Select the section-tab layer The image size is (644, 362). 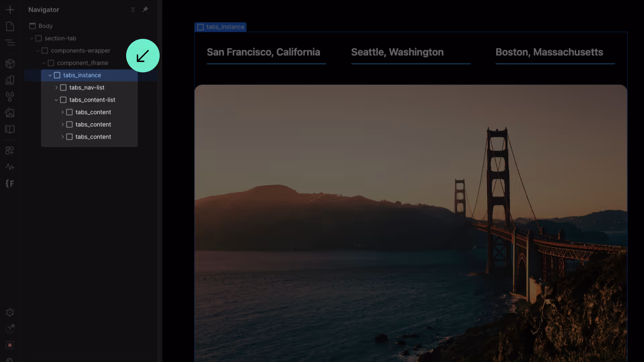(x=60, y=38)
